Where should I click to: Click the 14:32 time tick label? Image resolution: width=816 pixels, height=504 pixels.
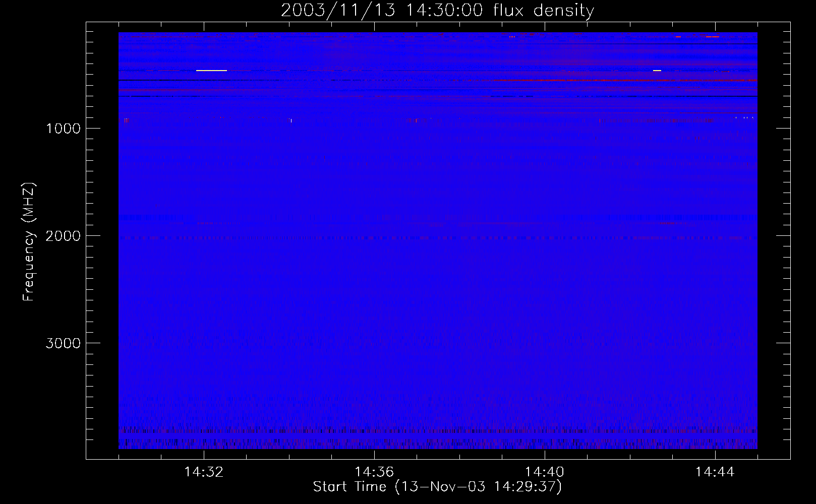point(204,472)
